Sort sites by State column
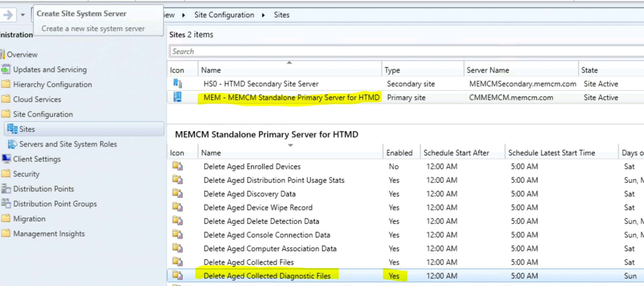Image resolution: width=644 pixels, height=286 pixels. point(611,70)
